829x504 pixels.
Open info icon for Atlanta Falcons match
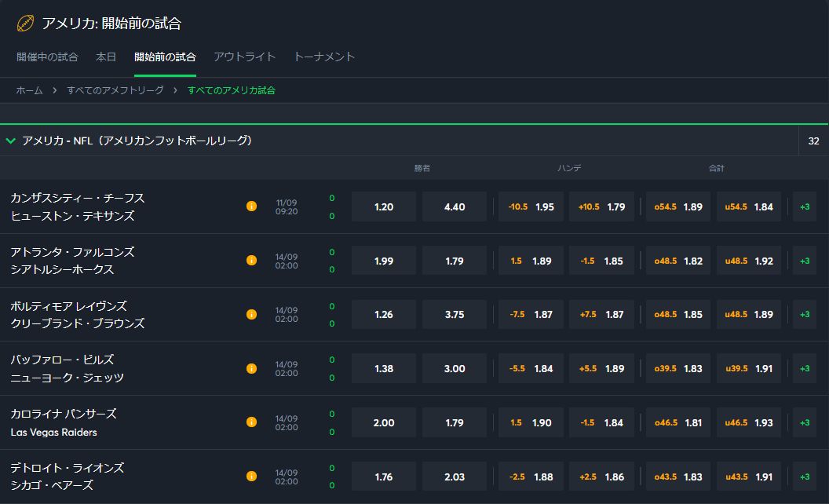[251, 261]
